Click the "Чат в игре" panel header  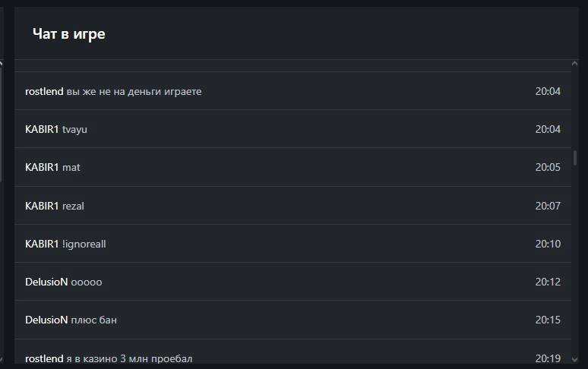(x=68, y=33)
